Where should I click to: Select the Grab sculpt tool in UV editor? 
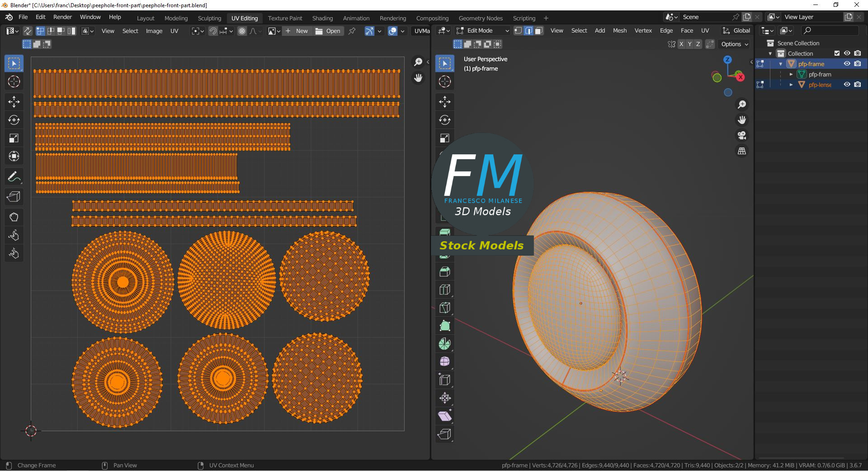tap(14, 217)
